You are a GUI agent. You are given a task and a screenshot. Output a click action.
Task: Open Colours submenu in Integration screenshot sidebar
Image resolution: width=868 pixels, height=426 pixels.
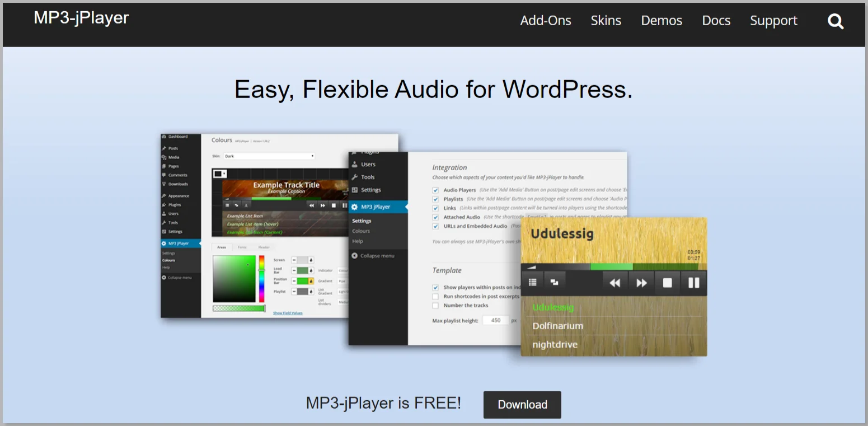click(361, 231)
